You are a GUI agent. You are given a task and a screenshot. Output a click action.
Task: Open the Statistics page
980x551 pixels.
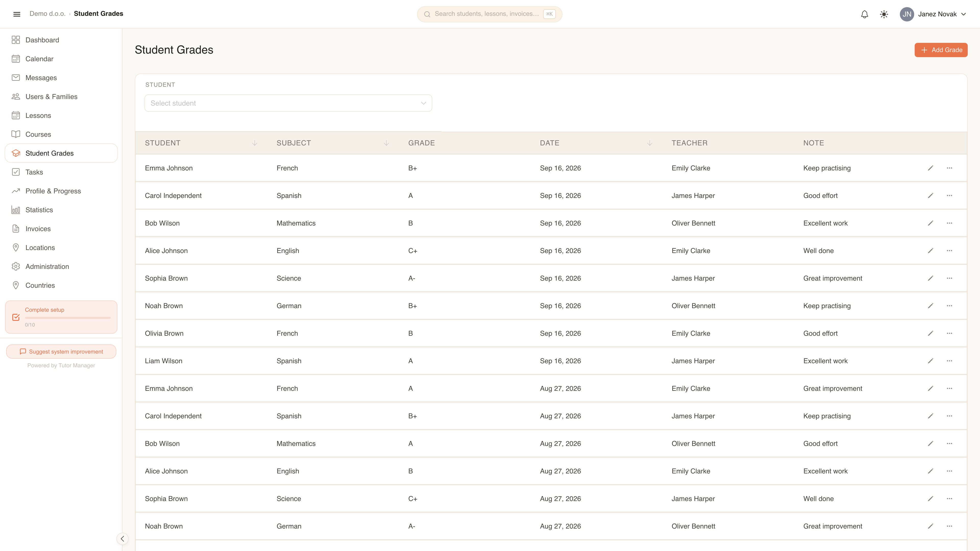(61, 210)
